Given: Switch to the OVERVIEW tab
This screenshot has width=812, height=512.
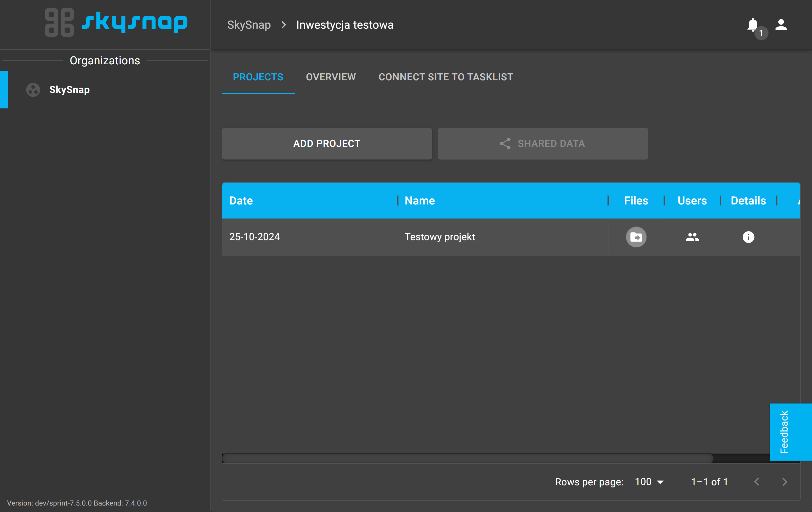Looking at the screenshot, I should coord(330,77).
